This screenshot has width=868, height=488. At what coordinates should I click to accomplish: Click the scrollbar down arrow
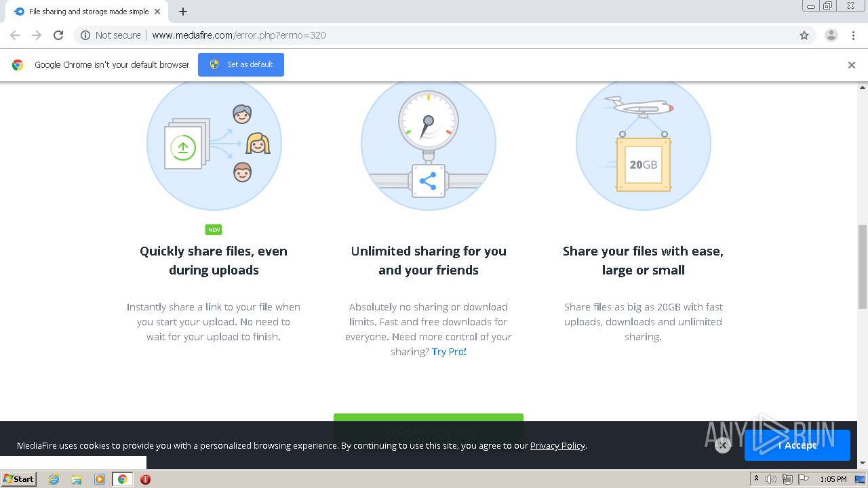coord(863,463)
